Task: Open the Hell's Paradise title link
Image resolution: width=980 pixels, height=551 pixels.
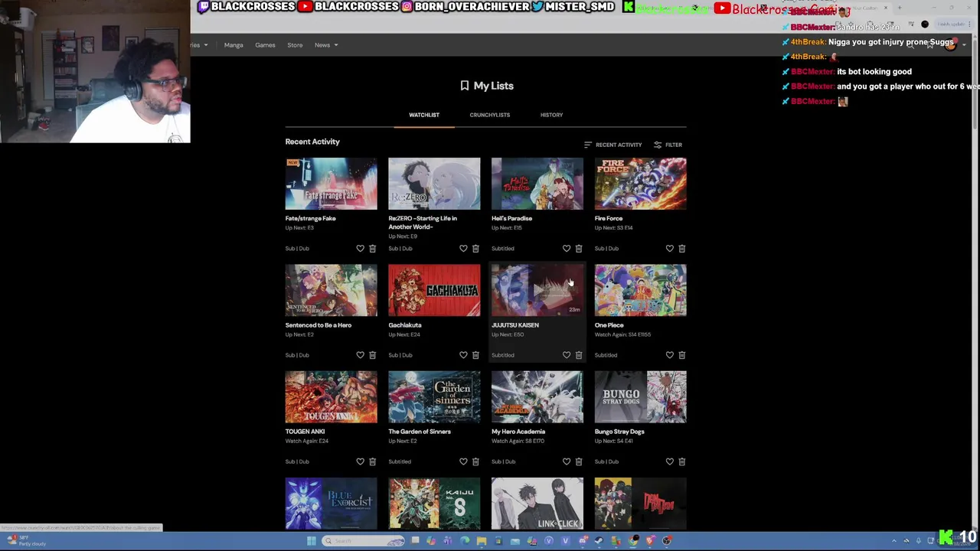Action: 512,218
